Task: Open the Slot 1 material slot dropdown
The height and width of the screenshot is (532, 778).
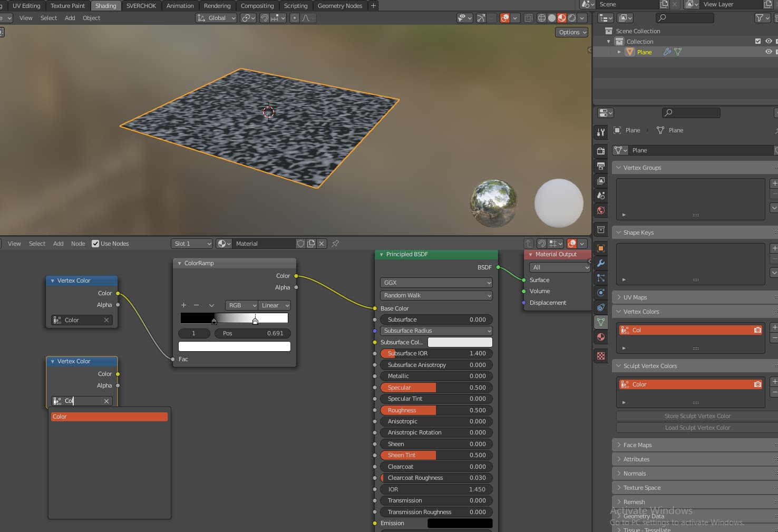Action: pos(192,244)
